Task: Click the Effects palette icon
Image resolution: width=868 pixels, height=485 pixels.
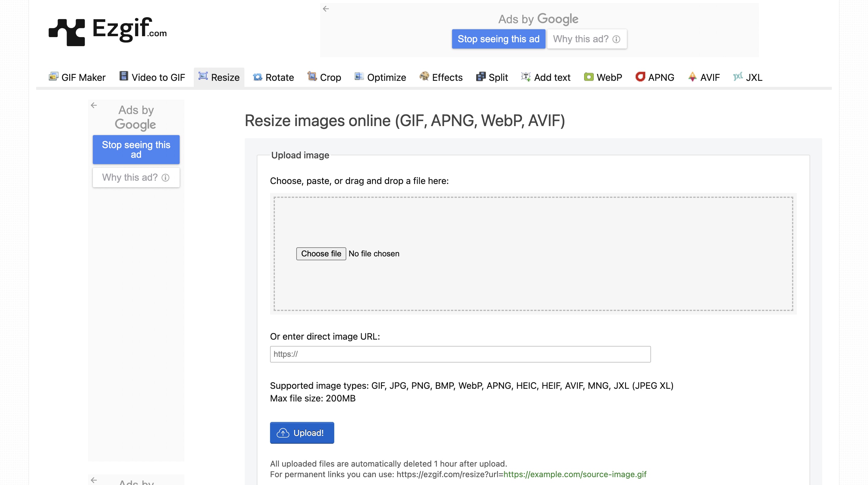Action: [x=424, y=76]
